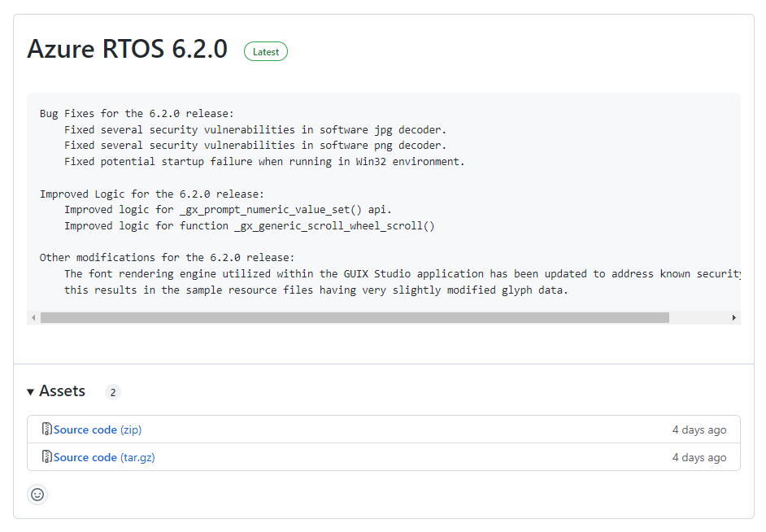Click the line about png decoder vulnerabilities

255,146
